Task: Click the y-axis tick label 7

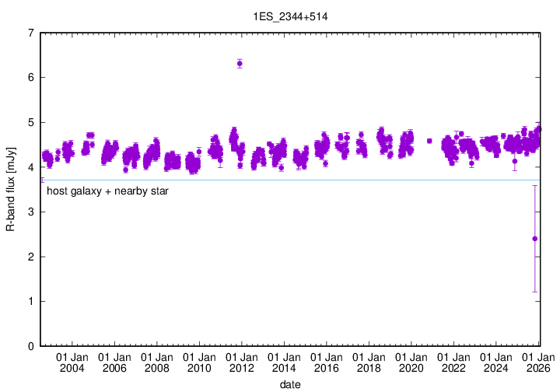Action: click(30, 33)
